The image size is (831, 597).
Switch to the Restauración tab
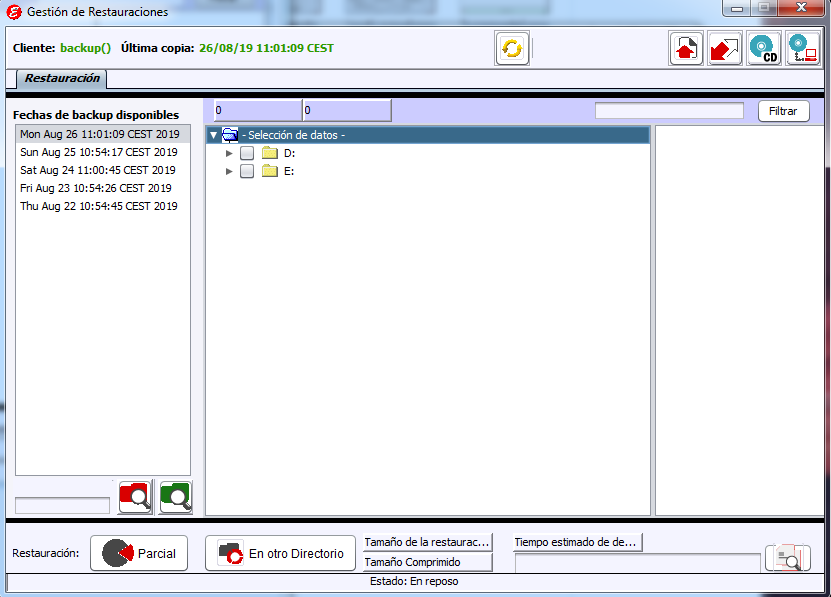[62, 78]
